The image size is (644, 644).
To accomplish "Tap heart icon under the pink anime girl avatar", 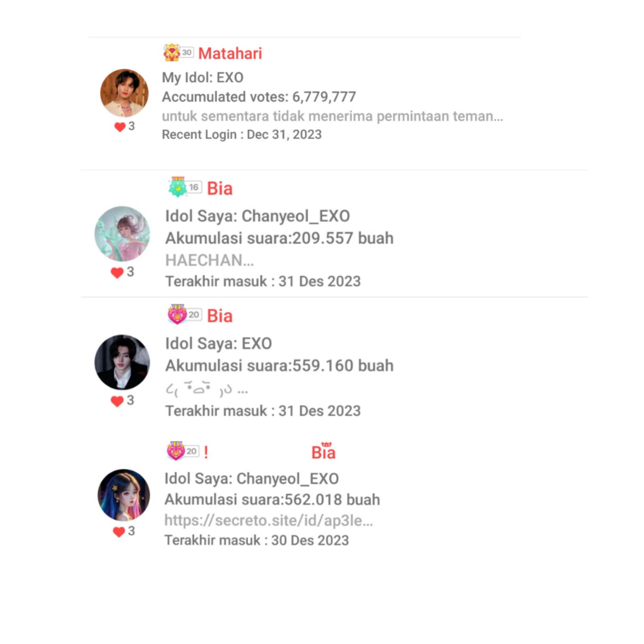I will coord(117,272).
